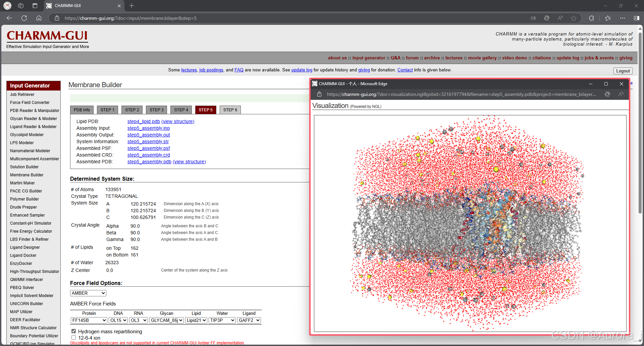Open the browser settings and more menu

(x=623, y=18)
